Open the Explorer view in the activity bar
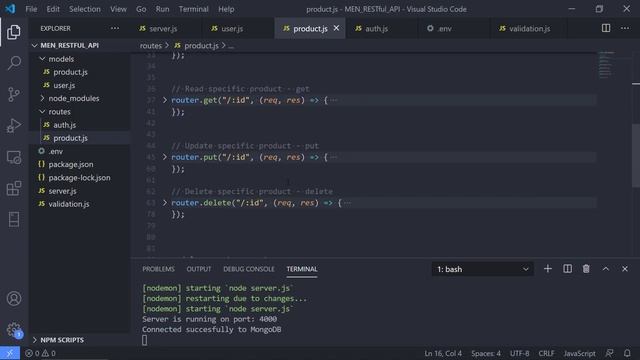 coord(14,32)
